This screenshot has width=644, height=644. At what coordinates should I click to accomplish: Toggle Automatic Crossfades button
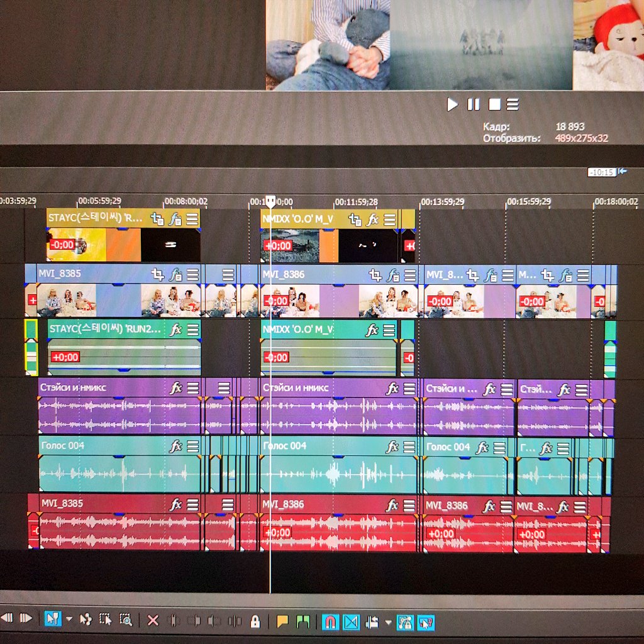click(351, 622)
